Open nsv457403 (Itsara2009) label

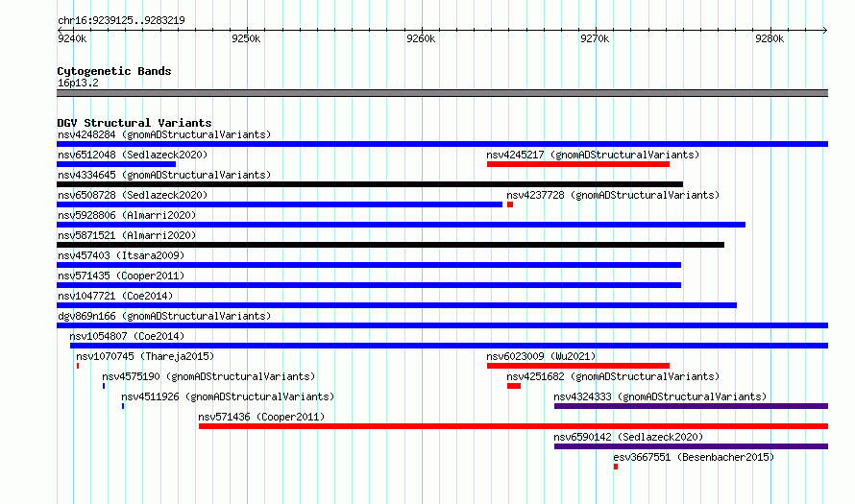pyautogui.click(x=121, y=255)
